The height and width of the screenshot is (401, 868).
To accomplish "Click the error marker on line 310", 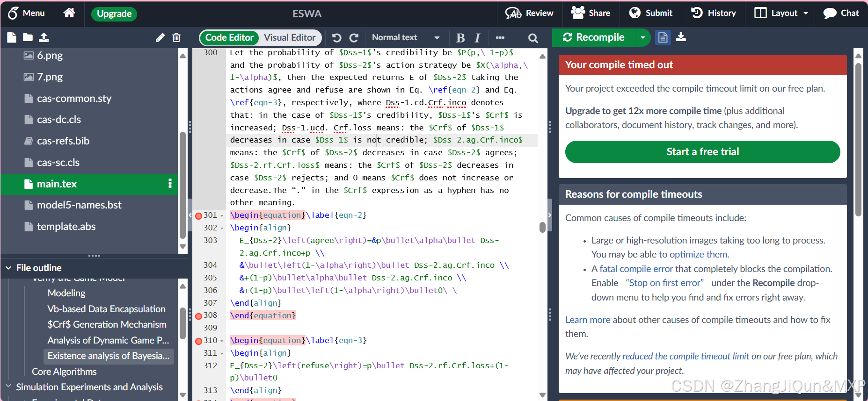I will pyautogui.click(x=198, y=341).
